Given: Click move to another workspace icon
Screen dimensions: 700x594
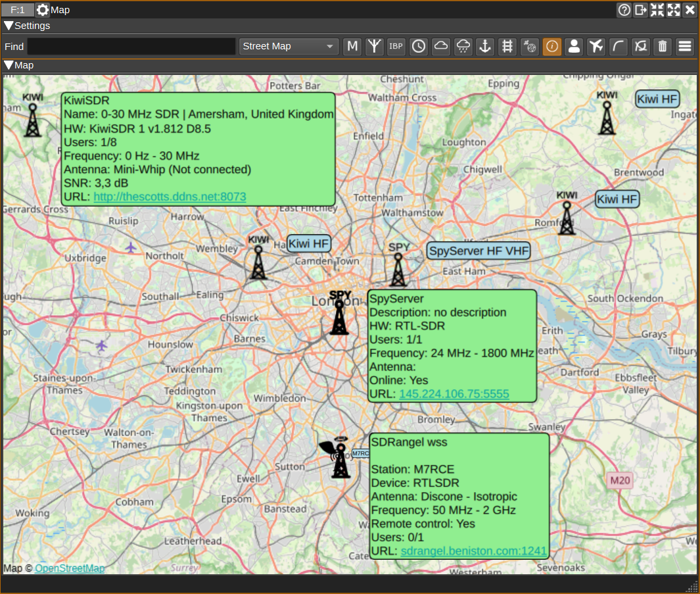Looking at the screenshot, I should coord(641,10).
